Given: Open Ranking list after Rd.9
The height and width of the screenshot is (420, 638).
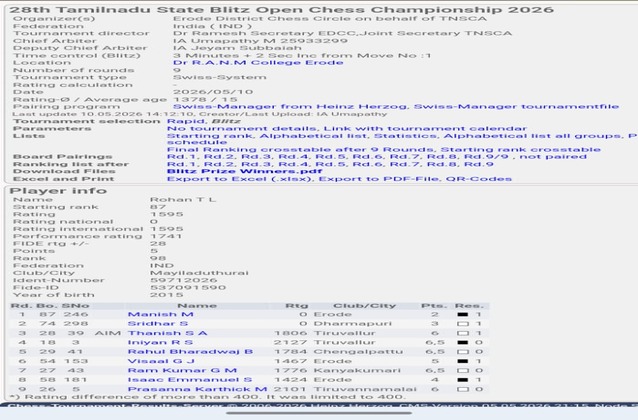Looking at the screenshot, I should pos(479,164).
